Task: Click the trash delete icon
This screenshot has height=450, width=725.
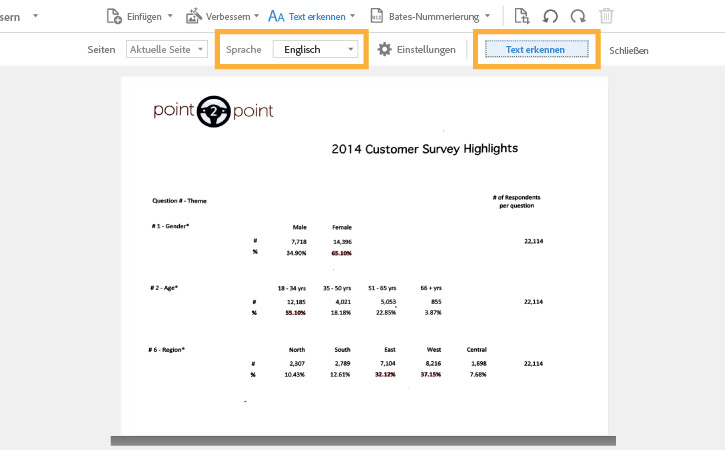Action: [x=606, y=16]
